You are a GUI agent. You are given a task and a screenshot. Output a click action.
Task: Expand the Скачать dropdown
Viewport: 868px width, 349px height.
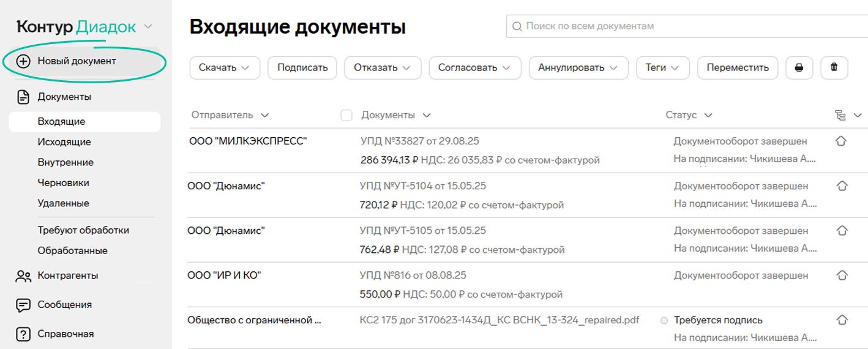click(x=225, y=68)
